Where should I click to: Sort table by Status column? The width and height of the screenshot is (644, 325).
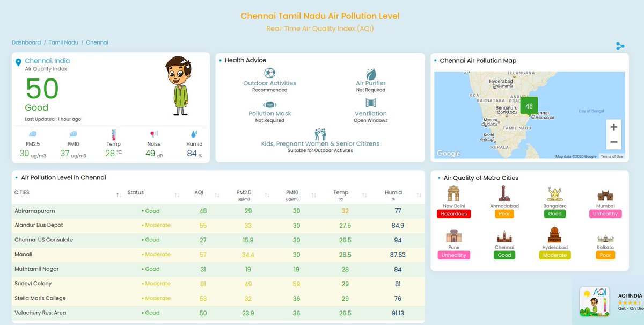coord(177,196)
